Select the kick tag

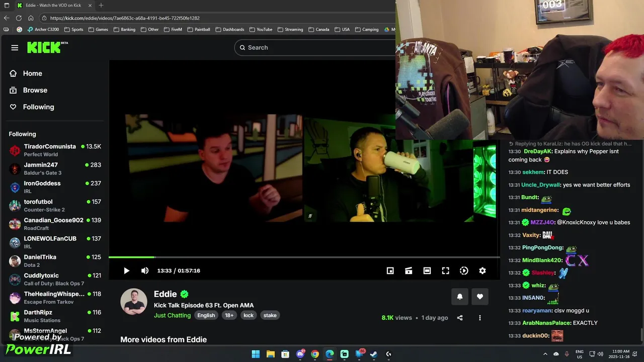point(249,315)
